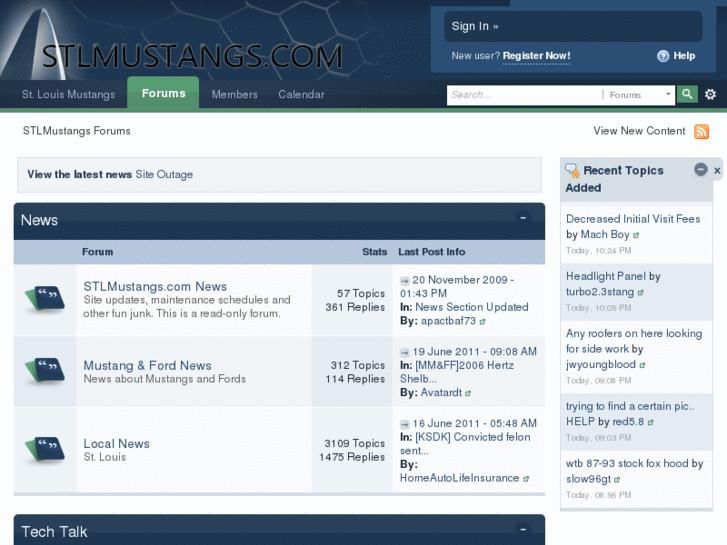View jwyoungblood user profile
The image size is (727, 545).
pos(601,365)
